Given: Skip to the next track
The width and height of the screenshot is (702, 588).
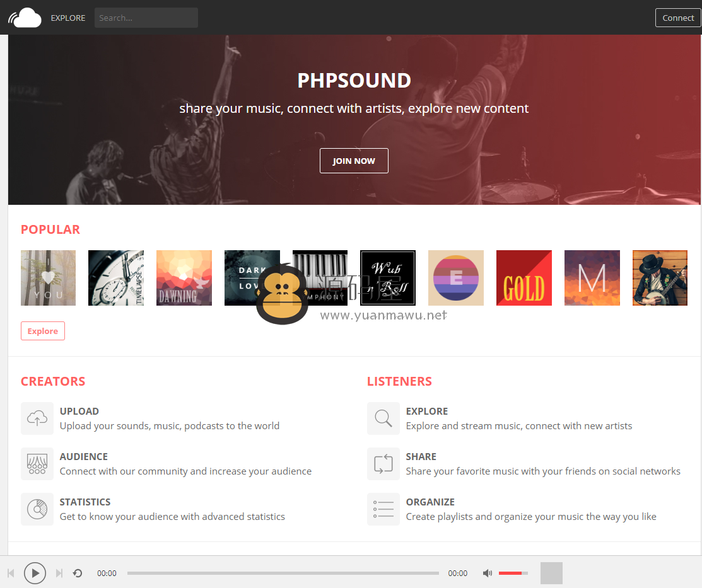Looking at the screenshot, I should pyautogui.click(x=59, y=574).
